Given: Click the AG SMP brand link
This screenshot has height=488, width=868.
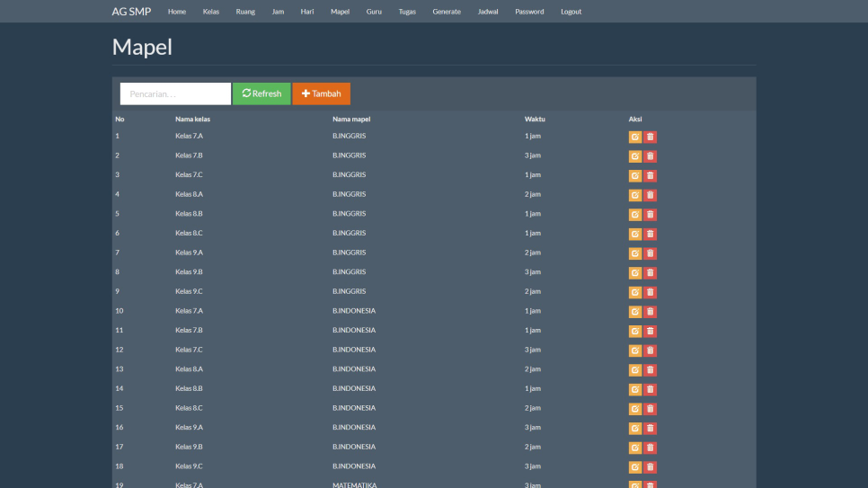Looking at the screenshot, I should point(131,12).
